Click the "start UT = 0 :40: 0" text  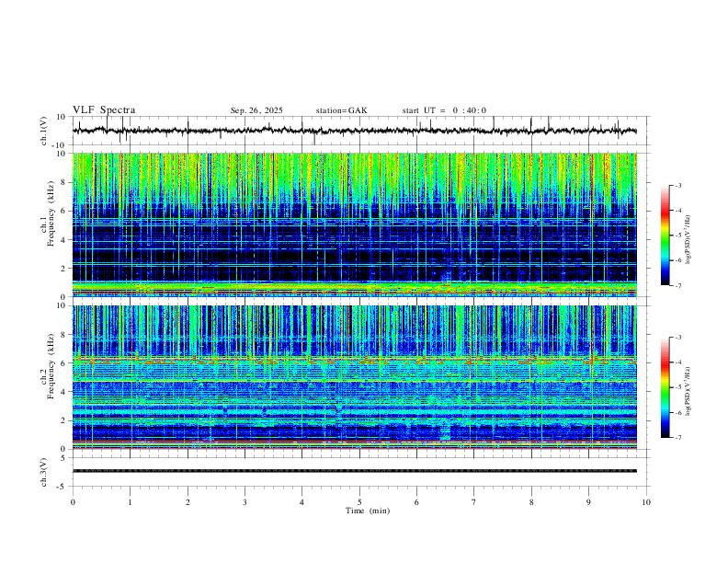(x=444, y=110)
